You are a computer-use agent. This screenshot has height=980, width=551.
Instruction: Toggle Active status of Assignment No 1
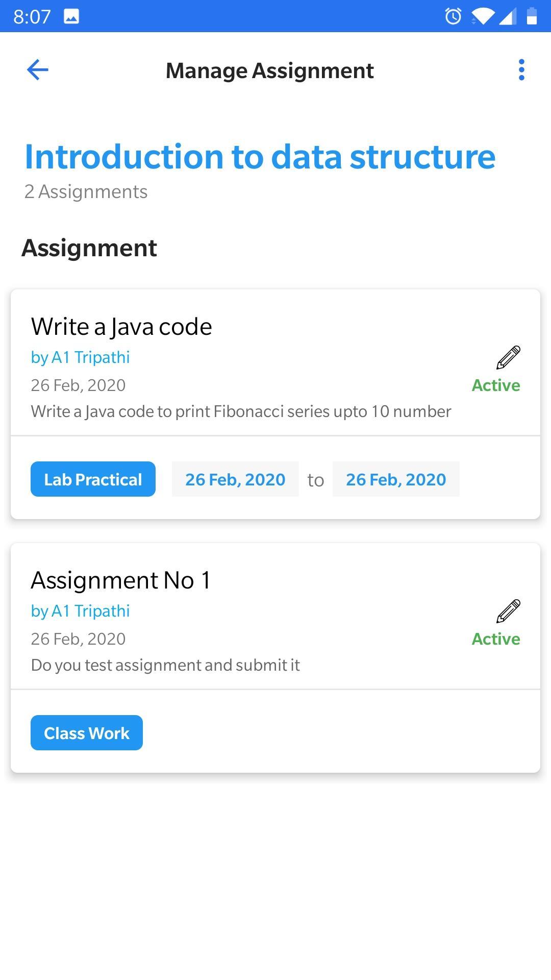(x=495, y=639)
